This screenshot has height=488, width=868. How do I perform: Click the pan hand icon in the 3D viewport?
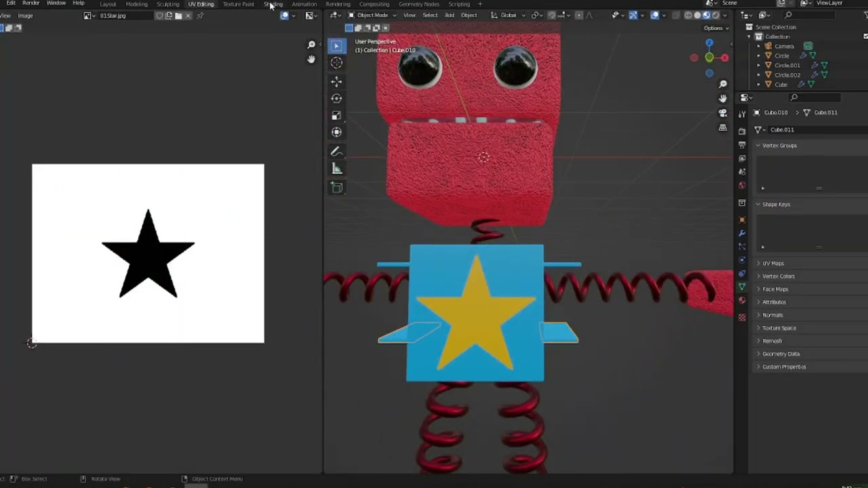coord(723,98)
